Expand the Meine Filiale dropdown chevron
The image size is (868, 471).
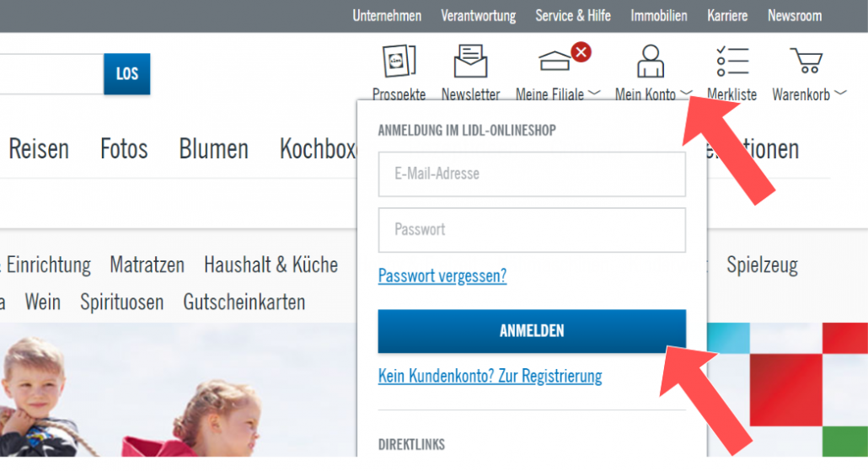(x=594, y=93)
